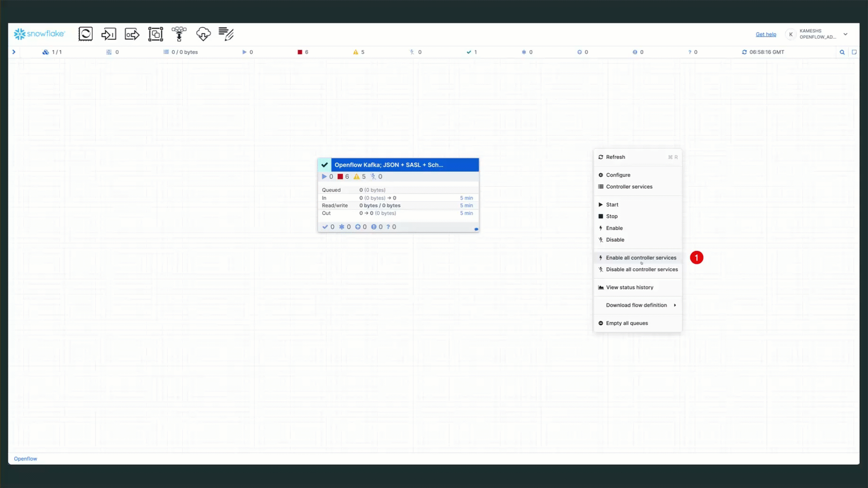The width and height of the screenshot is (868, 488).
Task: Select the Label tool
Action: coord(226,34)
